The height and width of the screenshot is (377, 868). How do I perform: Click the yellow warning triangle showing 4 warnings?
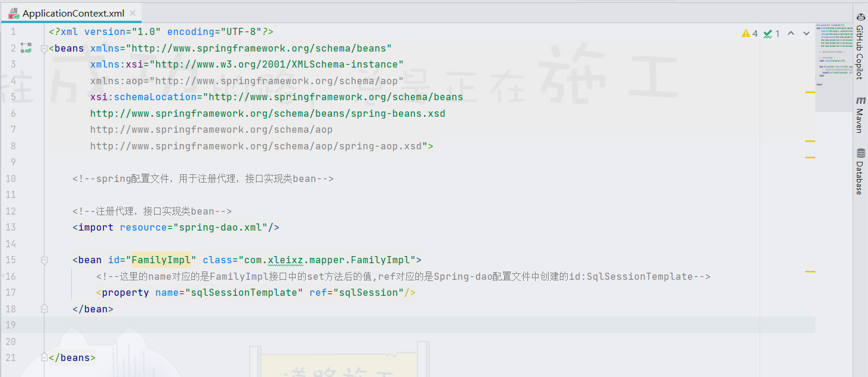point(746,34)
